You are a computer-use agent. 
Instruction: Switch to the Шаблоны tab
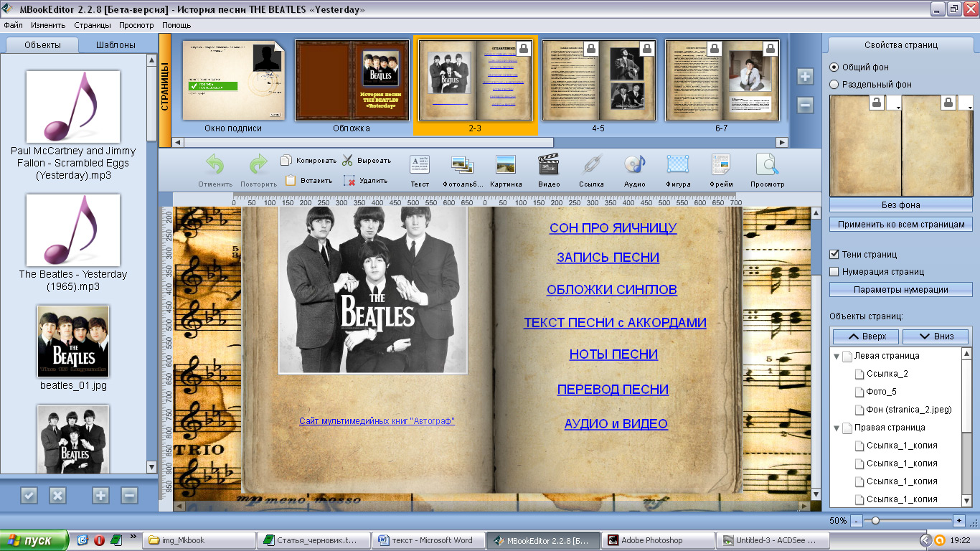pyautogui.click(x=116, y=44)
